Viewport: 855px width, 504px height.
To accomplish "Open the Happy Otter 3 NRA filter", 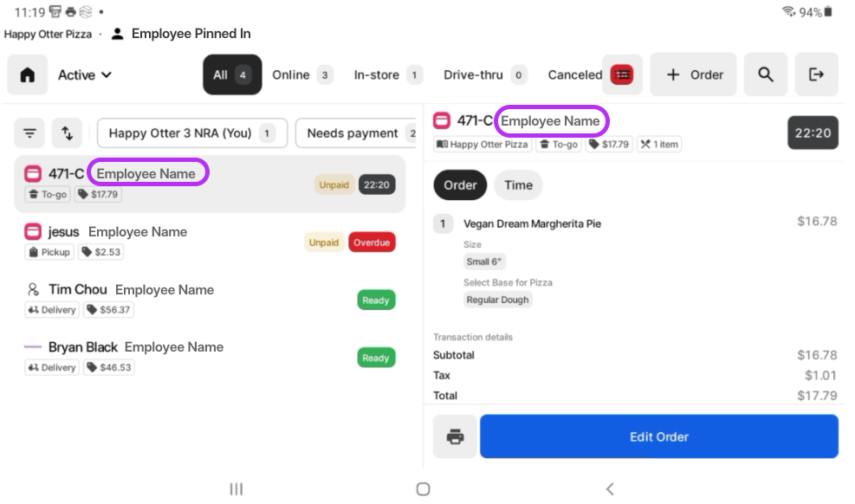I will click(191, 132).
